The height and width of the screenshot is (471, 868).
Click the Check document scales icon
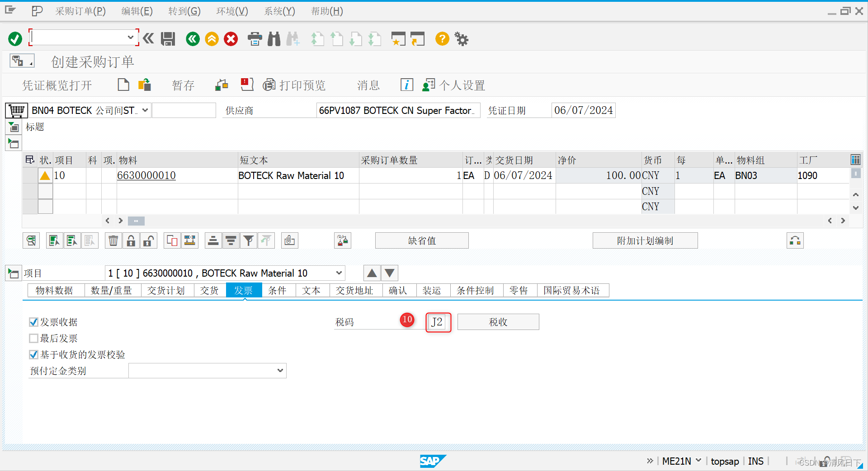coord(222,85)
